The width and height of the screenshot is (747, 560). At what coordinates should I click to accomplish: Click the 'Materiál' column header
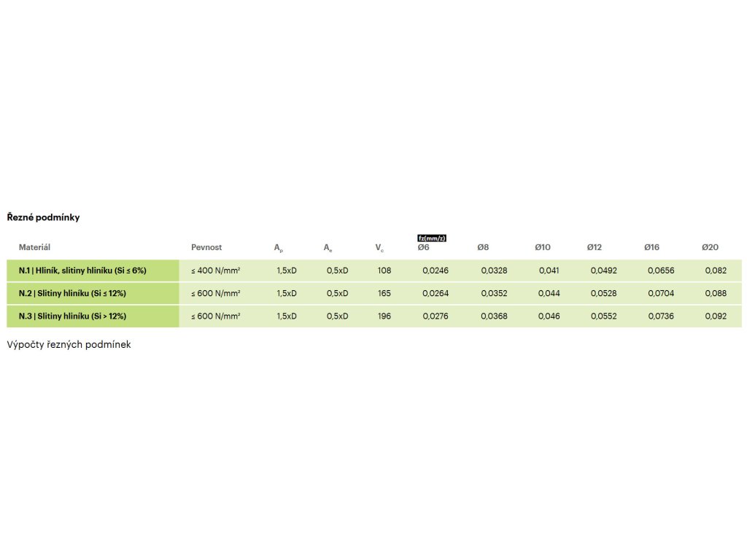tap(34, 248)
